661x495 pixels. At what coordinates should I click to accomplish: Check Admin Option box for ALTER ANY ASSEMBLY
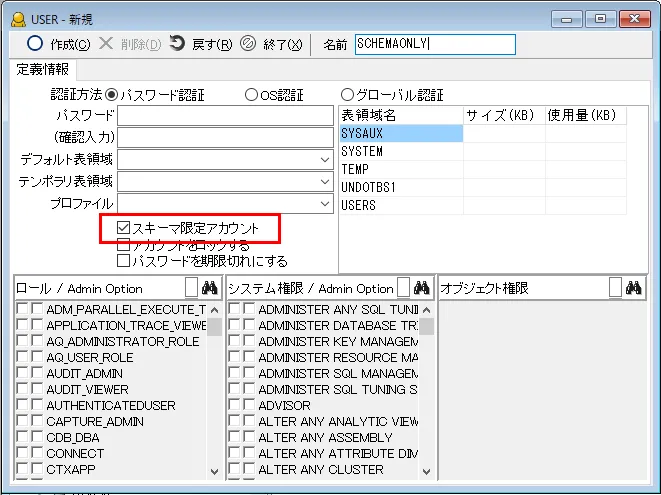click(x=249, y=436)
